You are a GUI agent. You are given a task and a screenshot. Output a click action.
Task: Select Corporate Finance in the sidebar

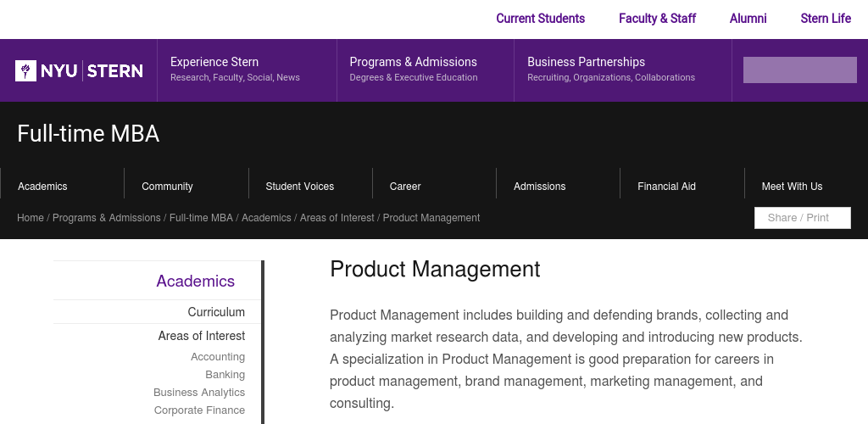[199, 410]
